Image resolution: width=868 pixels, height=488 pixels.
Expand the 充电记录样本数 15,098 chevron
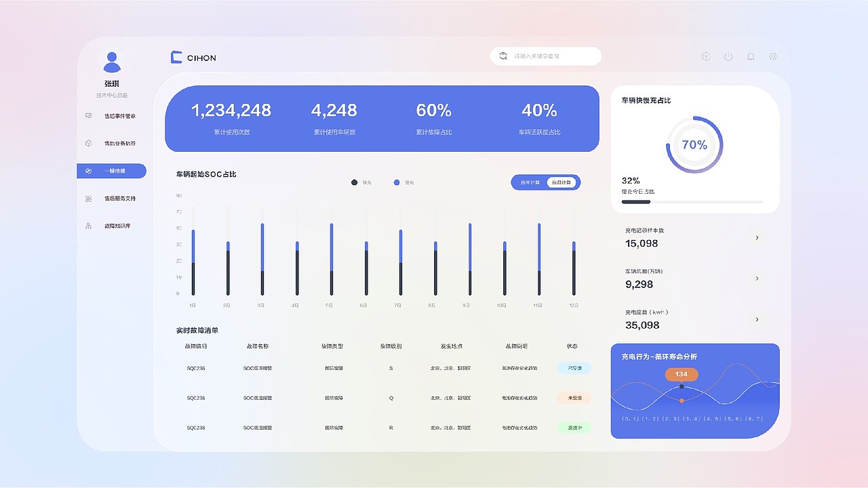tap(757, 238)
